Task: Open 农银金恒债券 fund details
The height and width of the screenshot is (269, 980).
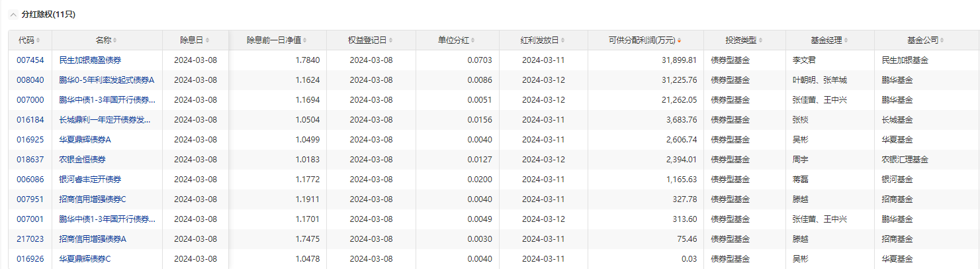Action: [x=82, y=160]
